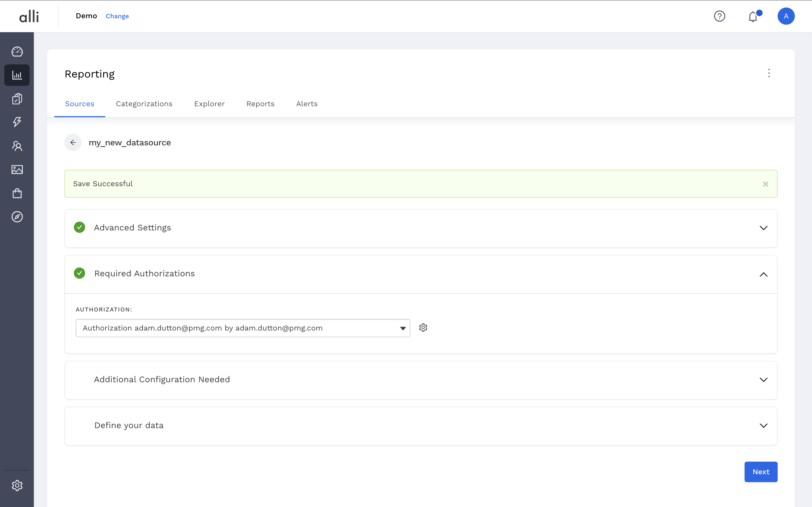Open the notifications bell
Image resolution: width=812 pixels, height=507 pixels.
click(x=753, y=16)
